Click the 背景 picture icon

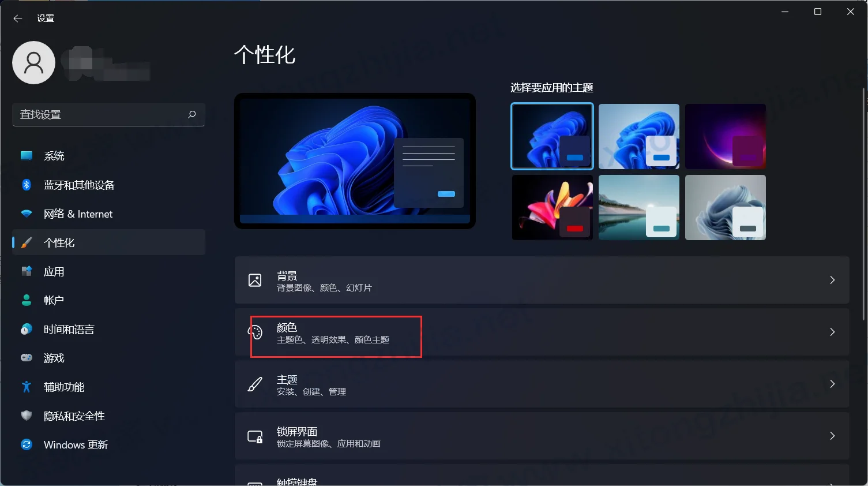coord(255,280)
